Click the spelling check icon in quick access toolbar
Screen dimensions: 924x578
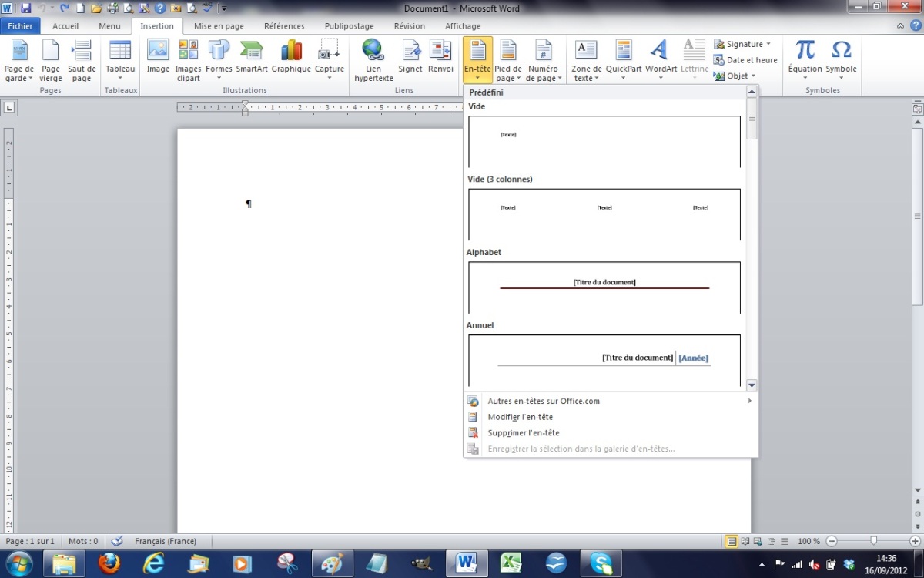coord(207,8)
